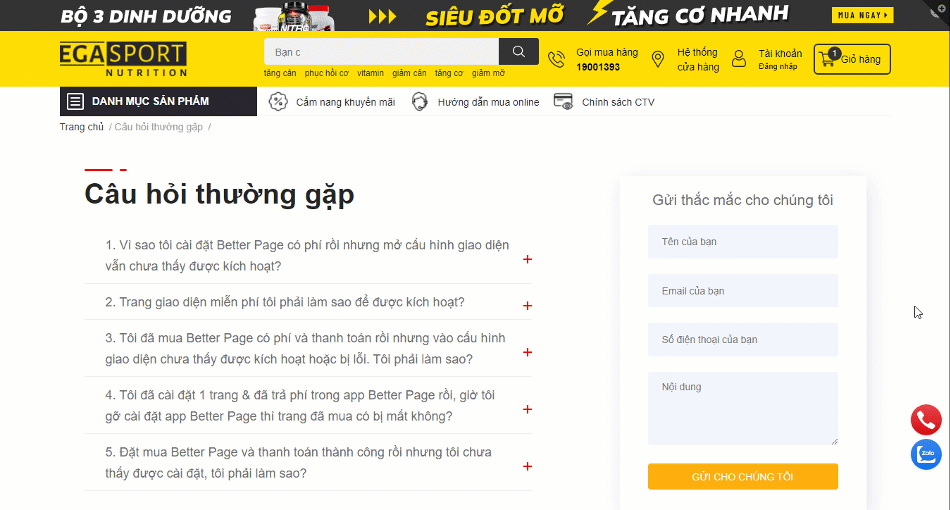Click the search magnifier icon

[518, 52]
